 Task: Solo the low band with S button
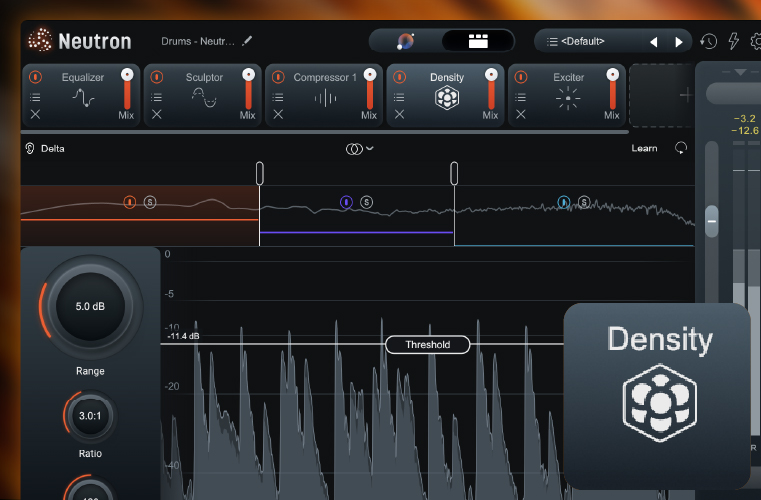click(149, 202)
